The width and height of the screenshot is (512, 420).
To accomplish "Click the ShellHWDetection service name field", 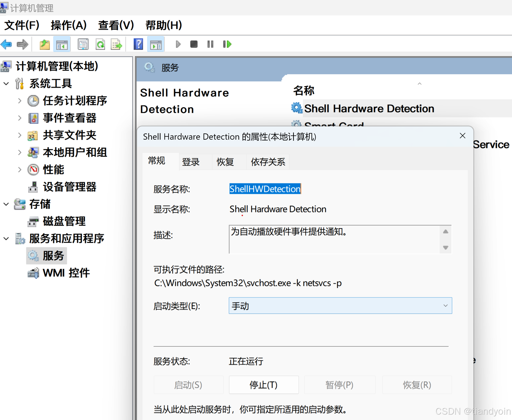I will pos(265,189).
